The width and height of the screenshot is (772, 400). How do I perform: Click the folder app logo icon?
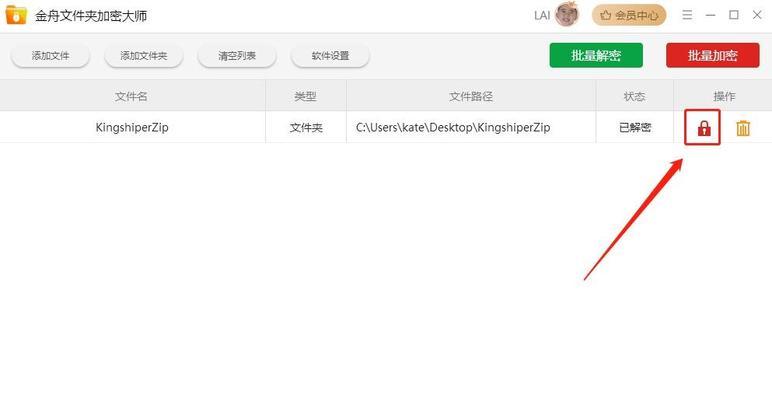(16, 15)
